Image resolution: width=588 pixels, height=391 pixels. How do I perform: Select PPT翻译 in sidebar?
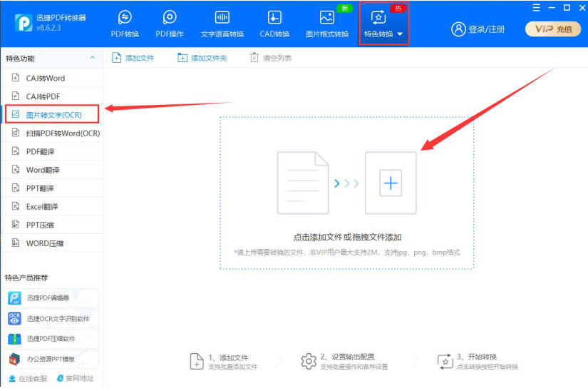pyautogui.click(x=52, y=188)
